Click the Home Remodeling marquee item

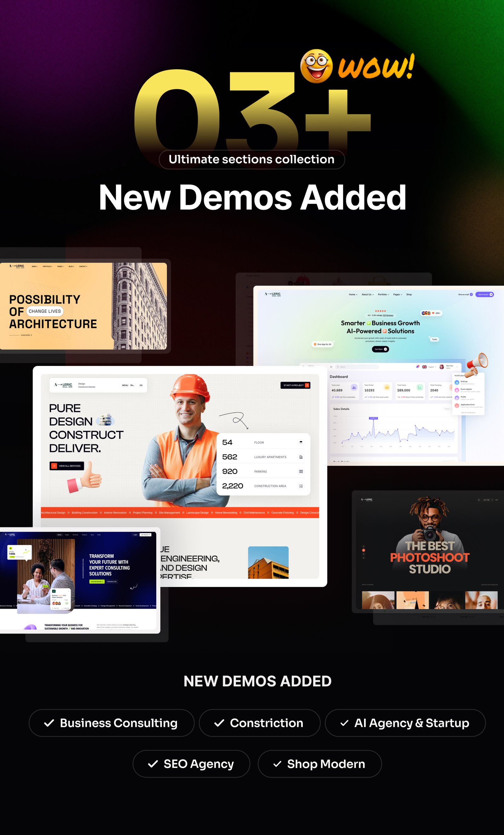tap(226, 513)
